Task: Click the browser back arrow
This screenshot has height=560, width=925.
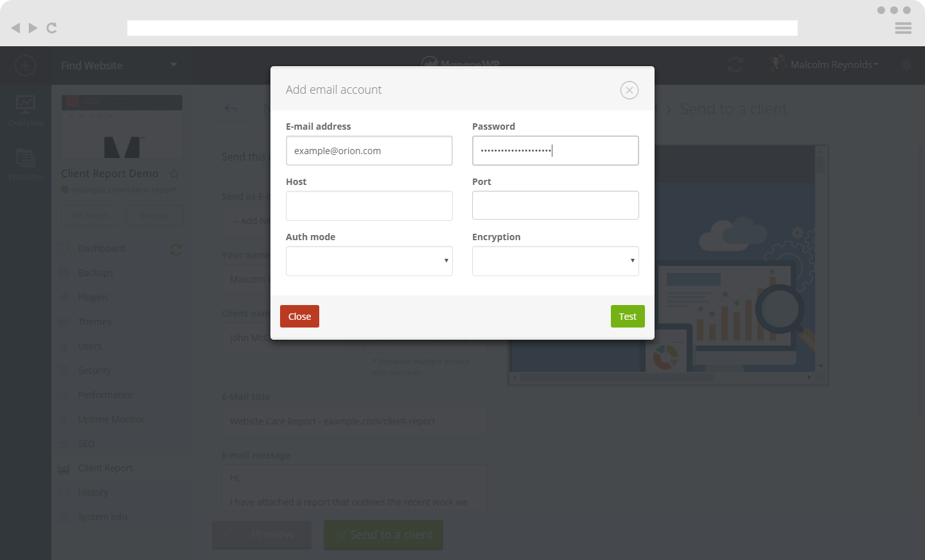Action: 15,28
